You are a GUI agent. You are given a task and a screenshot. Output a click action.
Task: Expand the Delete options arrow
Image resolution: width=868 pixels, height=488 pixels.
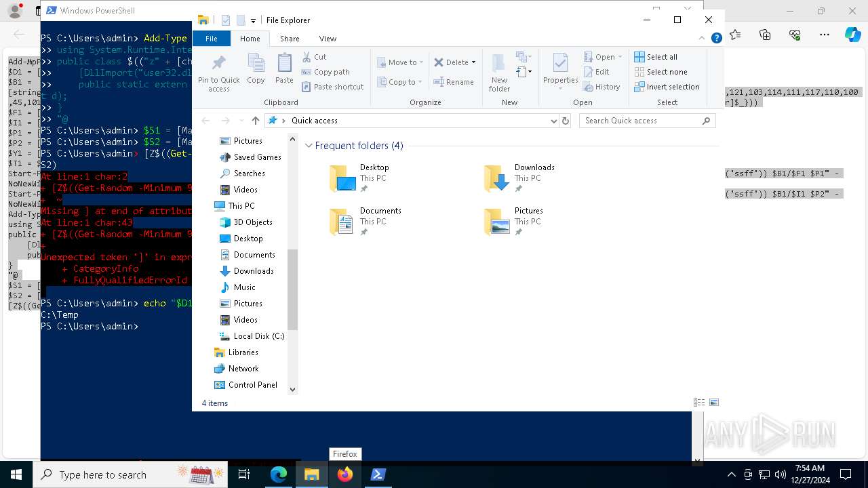(473, 62)
